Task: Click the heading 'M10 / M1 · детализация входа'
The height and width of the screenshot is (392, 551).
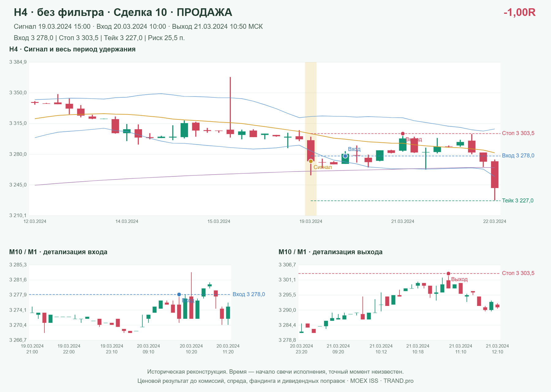Action: click(x=58, y=252)
